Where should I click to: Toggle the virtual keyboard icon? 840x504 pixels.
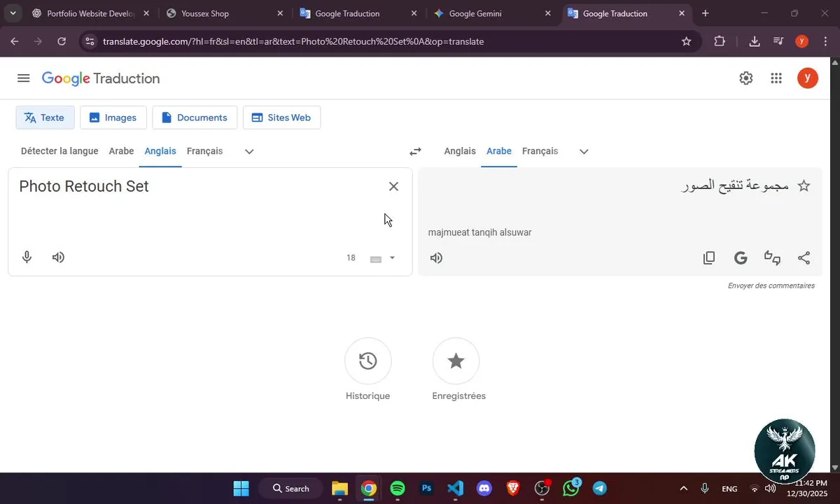click(376, 258)
